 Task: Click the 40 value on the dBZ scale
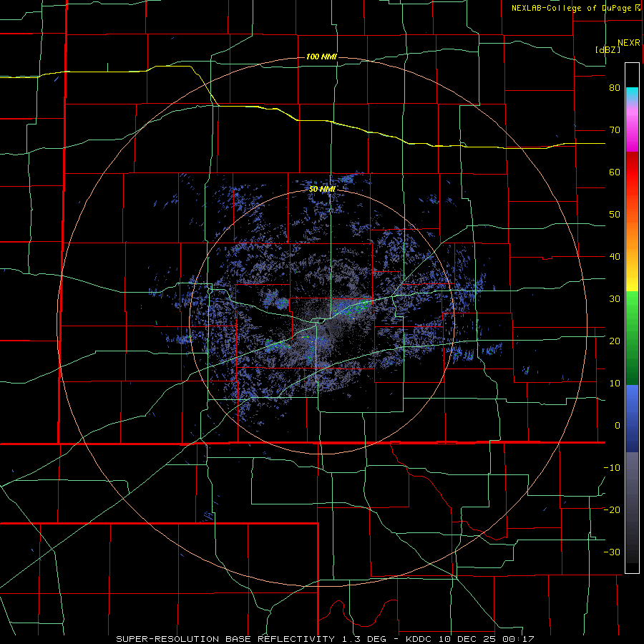pos(615,257)
